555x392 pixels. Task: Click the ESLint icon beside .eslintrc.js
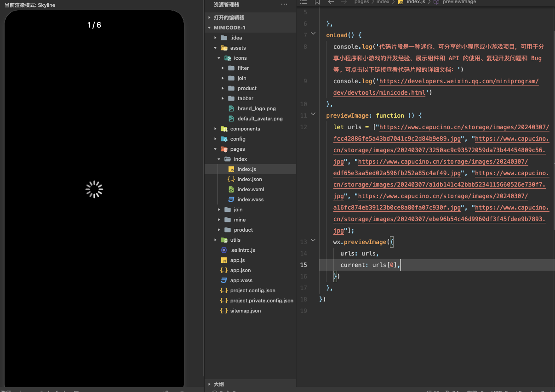tap(224, 250)
